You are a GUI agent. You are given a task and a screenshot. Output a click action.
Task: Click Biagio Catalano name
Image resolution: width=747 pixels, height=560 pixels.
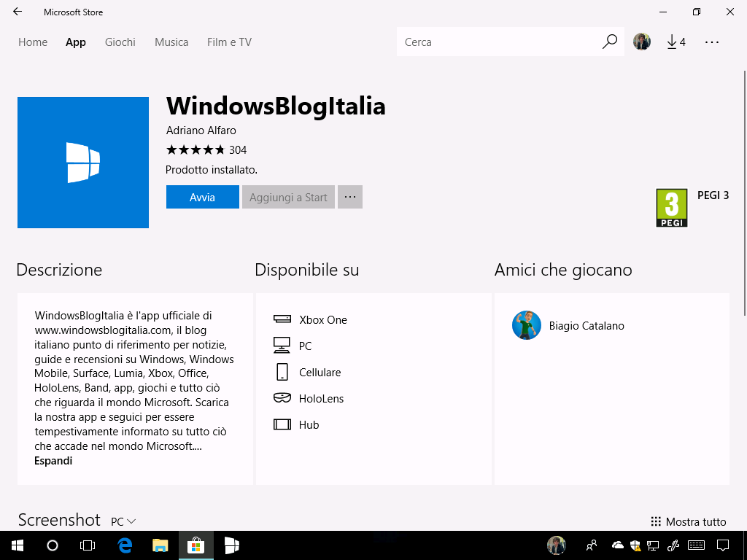tap(587, 326)
